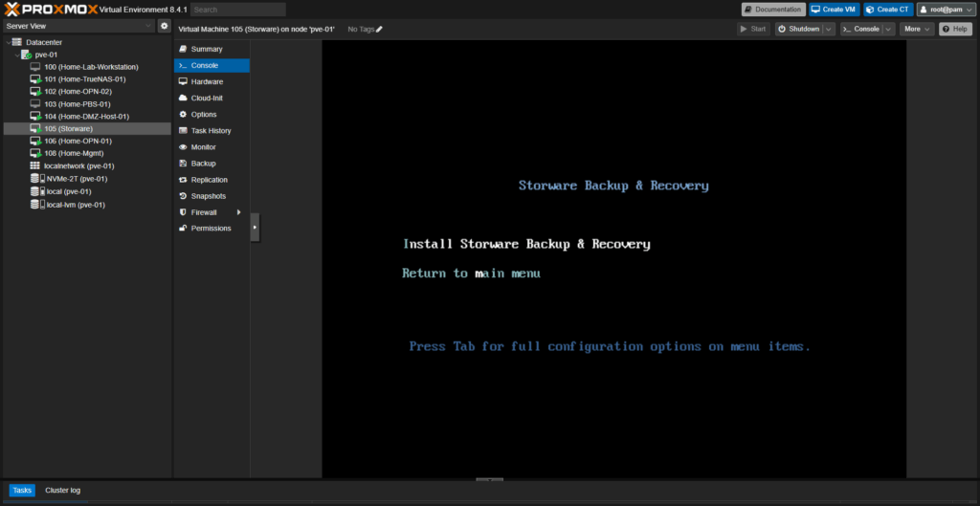Open the More actions dropdown
Viewport: 980px width, 506px height.
pyautogui.click(x=917, y=30)
